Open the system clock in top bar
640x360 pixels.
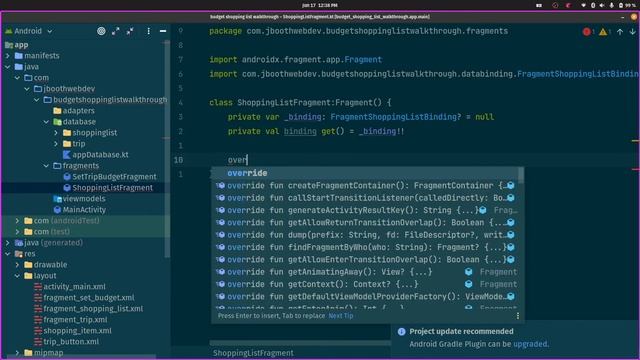click(x=320, y=5)
